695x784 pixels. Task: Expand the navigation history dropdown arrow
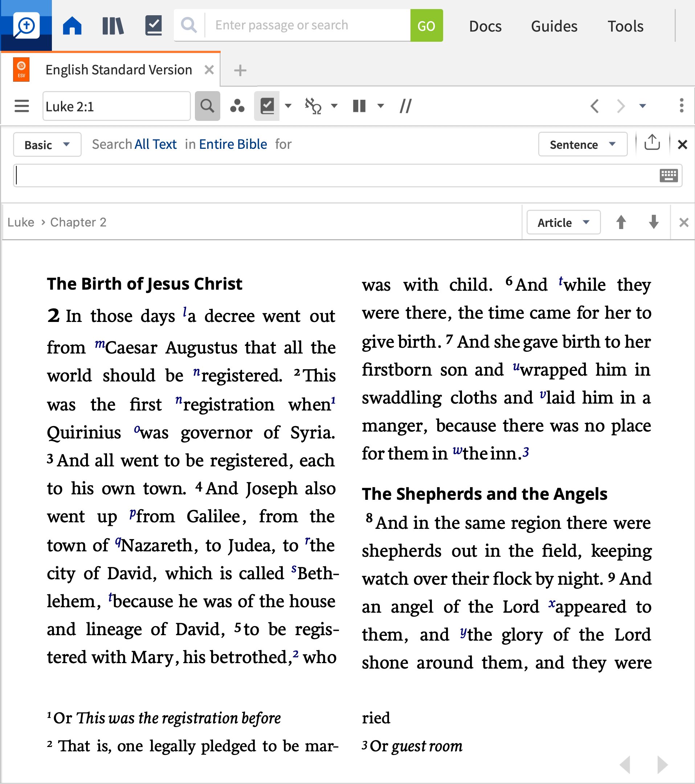click(642, 106)
